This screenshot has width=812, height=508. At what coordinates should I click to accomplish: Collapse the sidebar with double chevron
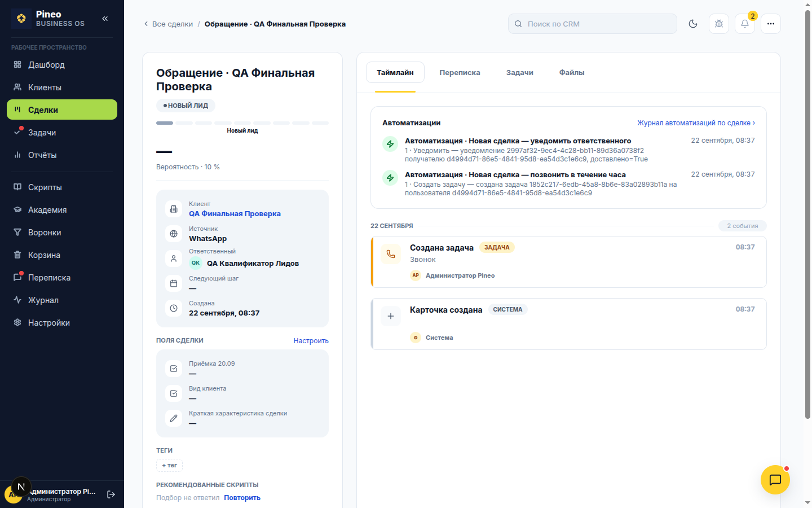point(105,19)
